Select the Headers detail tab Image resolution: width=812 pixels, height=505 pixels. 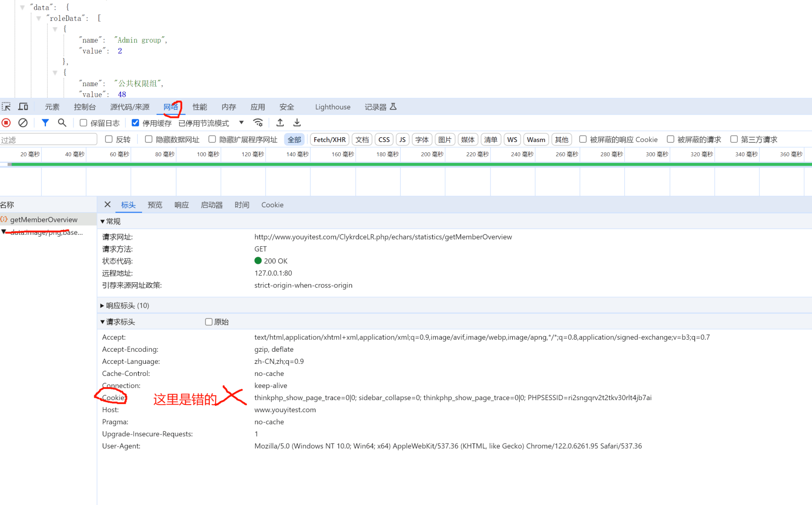click(x=128, y=205)
